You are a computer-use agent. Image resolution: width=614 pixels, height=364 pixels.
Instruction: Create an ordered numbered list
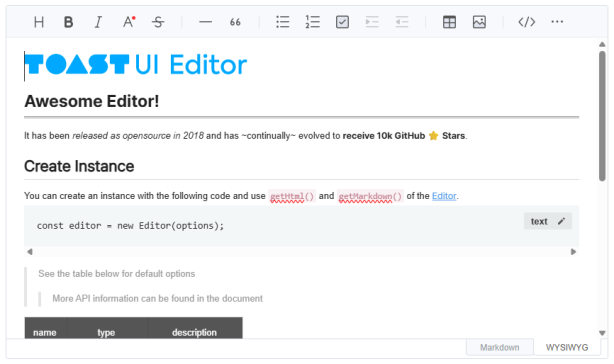pos(312,22)
